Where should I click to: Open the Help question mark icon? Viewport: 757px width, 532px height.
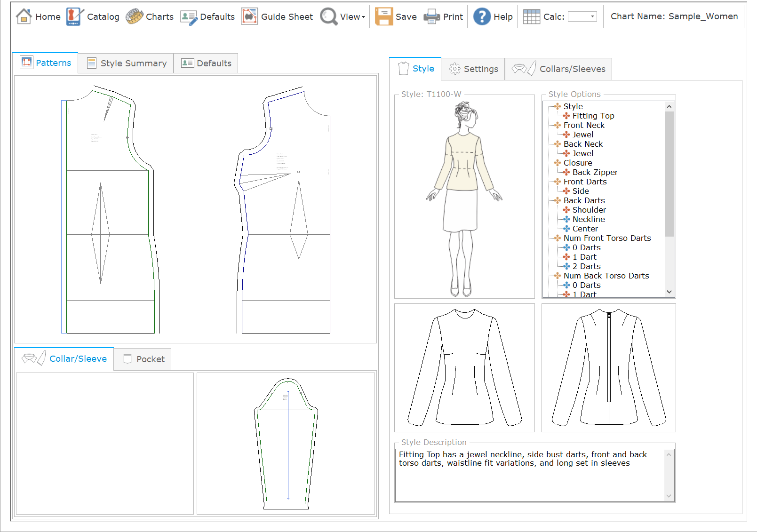482,16
